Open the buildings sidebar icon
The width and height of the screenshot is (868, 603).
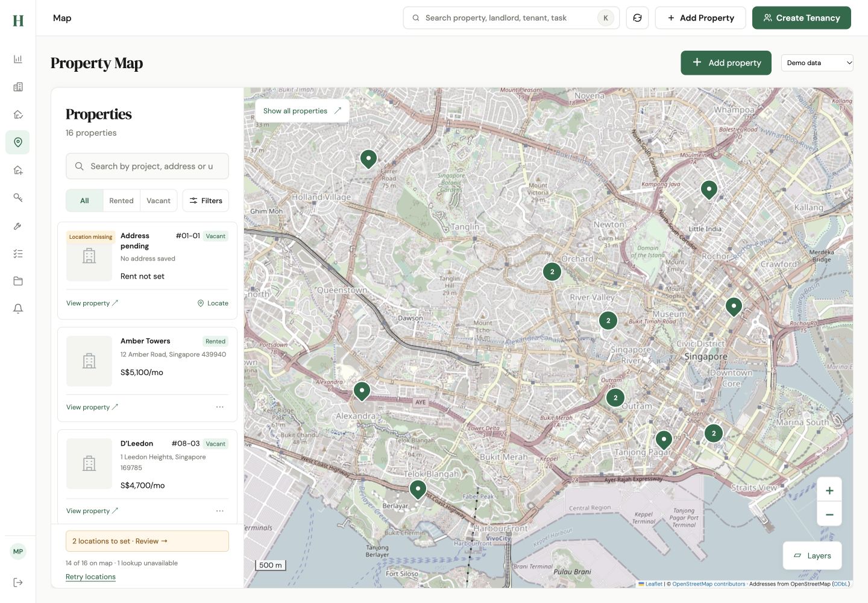pyautogui.click(x=18, y=87)
